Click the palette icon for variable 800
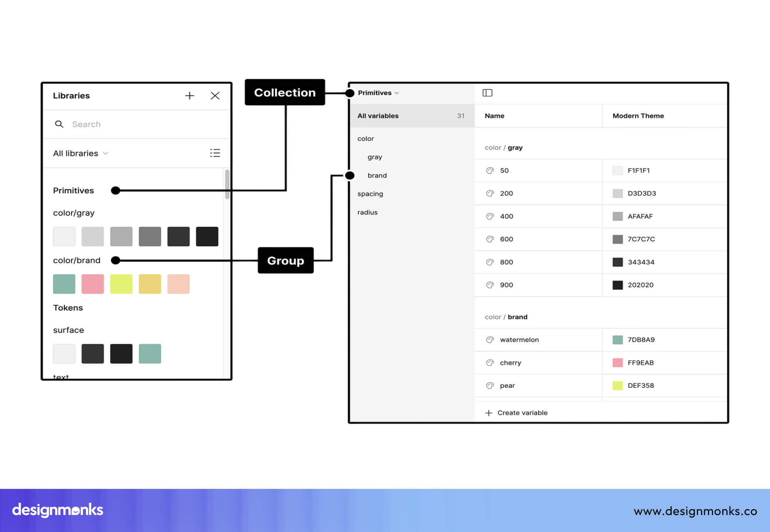The height and width of the screenshot is (532, 770). (490, 262)
